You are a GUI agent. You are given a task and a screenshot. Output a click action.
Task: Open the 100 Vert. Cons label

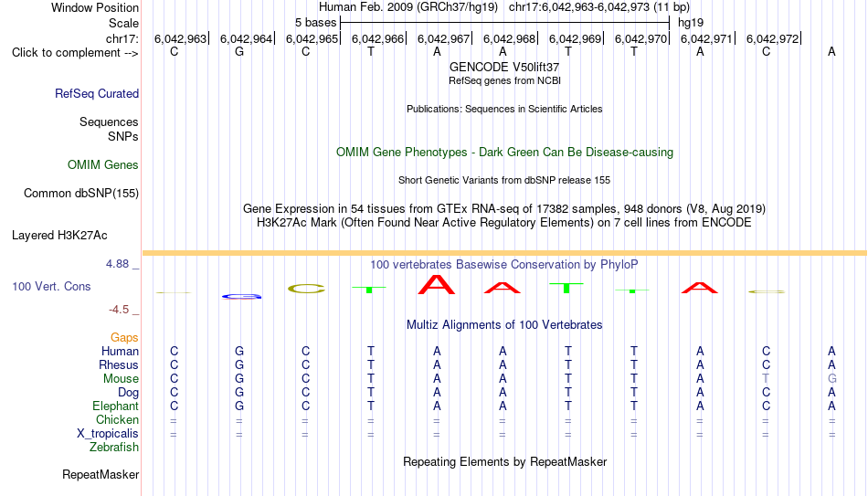[x=51, y=286]
